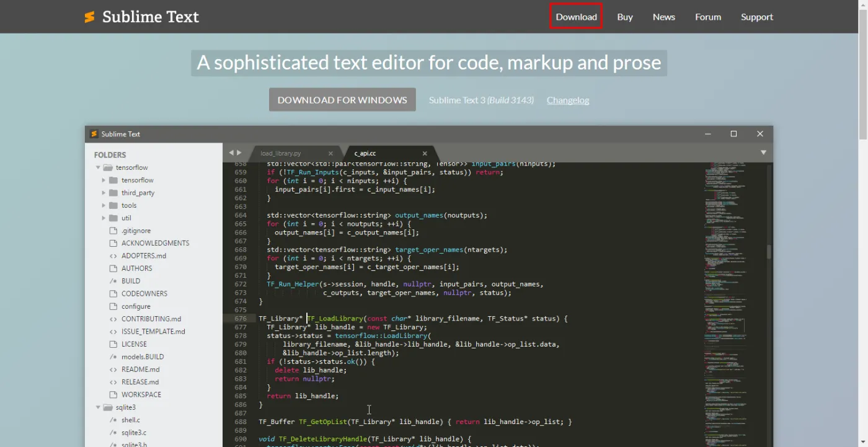The width and height of the screenshot is (868, 447).
Task: Close the load_library.py tab
Action: (330, 153)
